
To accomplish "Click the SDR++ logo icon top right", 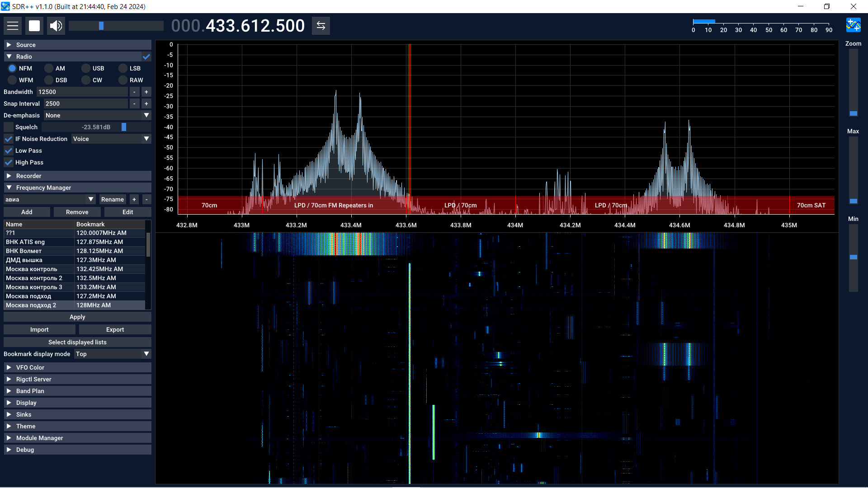I will tap(853, 25).
